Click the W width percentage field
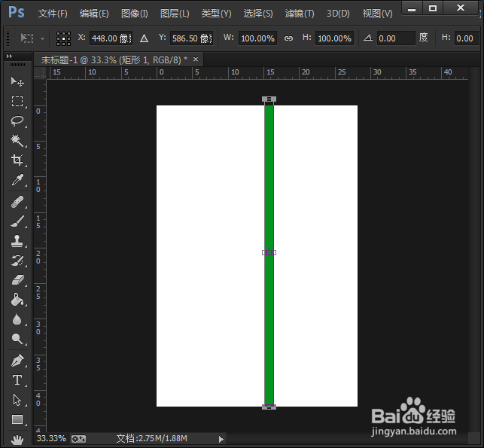 pos(257,38)
